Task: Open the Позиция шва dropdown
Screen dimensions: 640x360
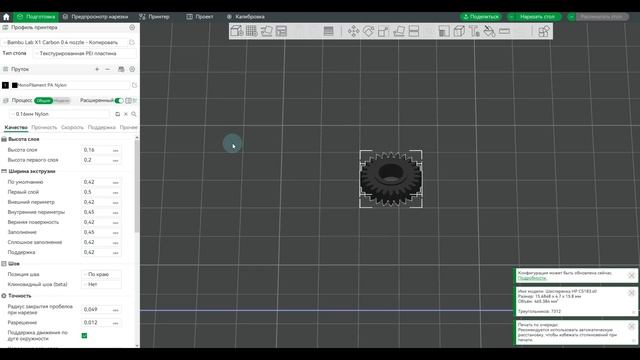Action: pyautogui.click(x=101, y=274)
